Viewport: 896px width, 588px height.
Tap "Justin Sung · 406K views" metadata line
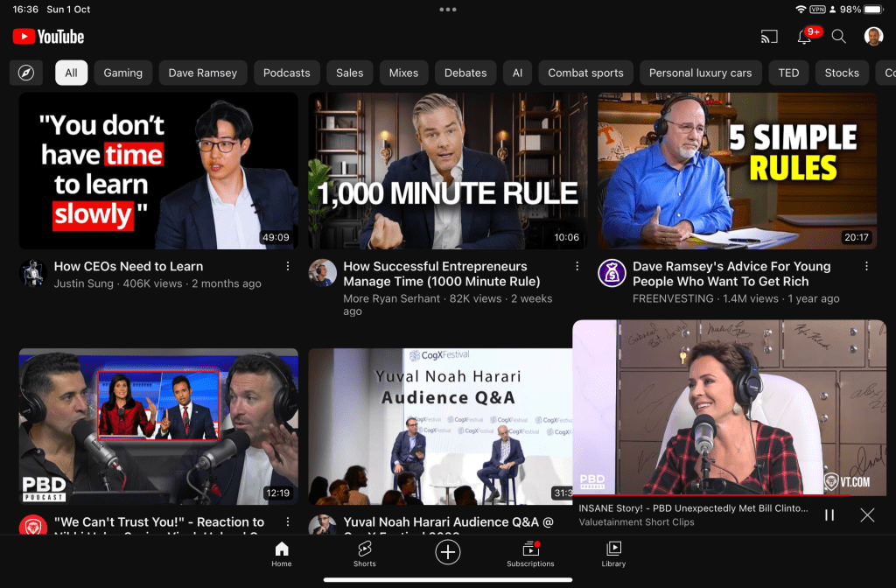coord(157,283)
